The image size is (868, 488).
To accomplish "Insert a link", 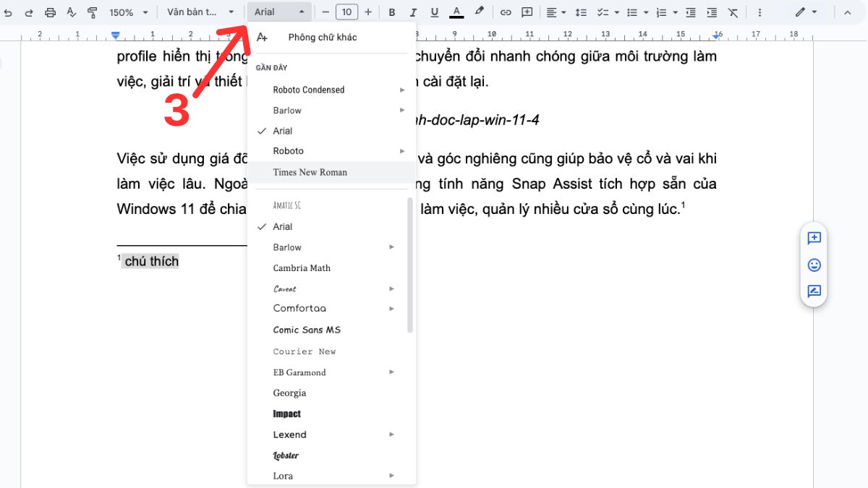I will pos(506,12).
